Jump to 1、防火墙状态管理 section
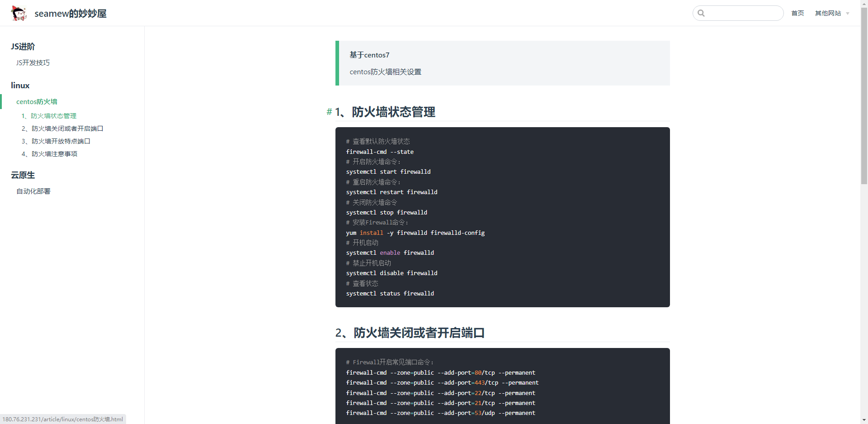Image resolution: width=868 pixels, height=424 pixels. point(49,116)
